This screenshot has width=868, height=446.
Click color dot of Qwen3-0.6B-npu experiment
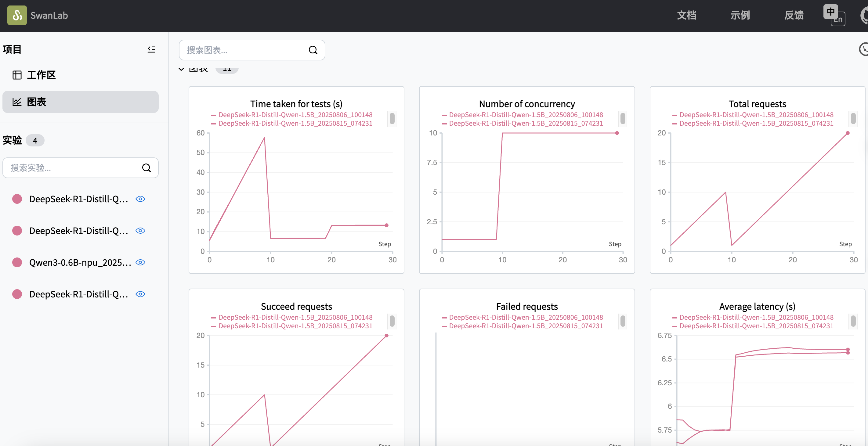coord(17,262)
